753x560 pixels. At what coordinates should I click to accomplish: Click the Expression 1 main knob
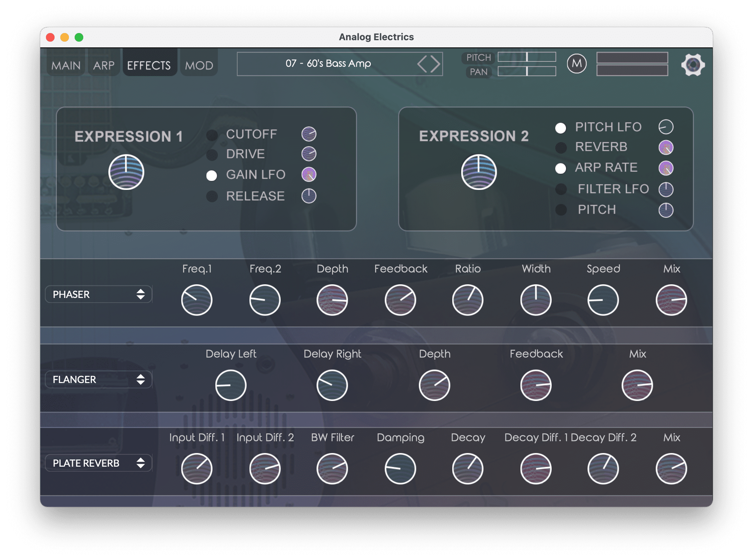tap(126, 172)
